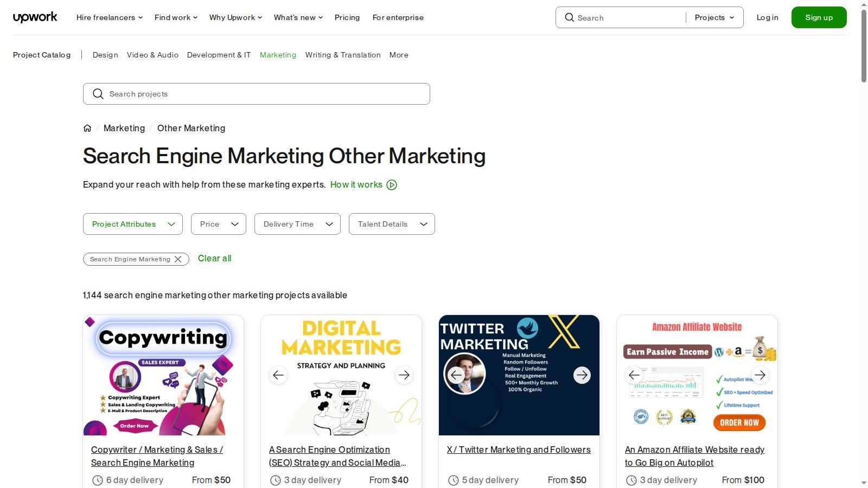Open the Price filter dropdown
Viewport: 868px width, 488px height.
[x=219, y=224]
